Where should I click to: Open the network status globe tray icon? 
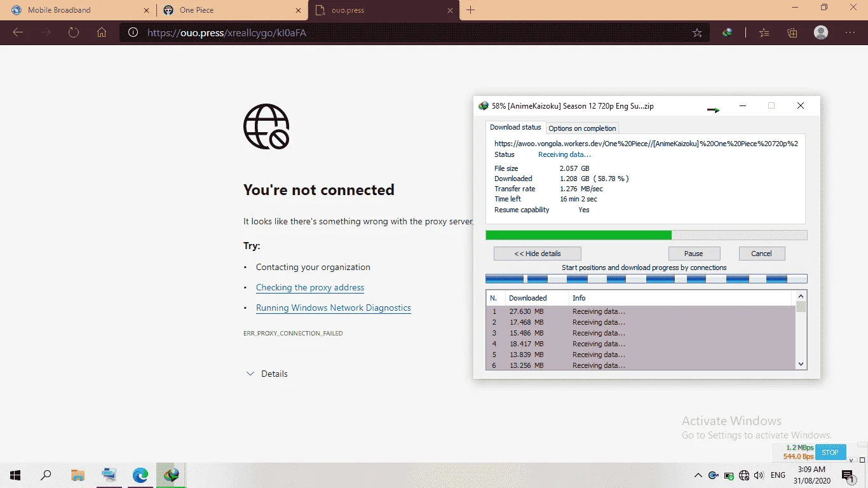pos(744,475)
